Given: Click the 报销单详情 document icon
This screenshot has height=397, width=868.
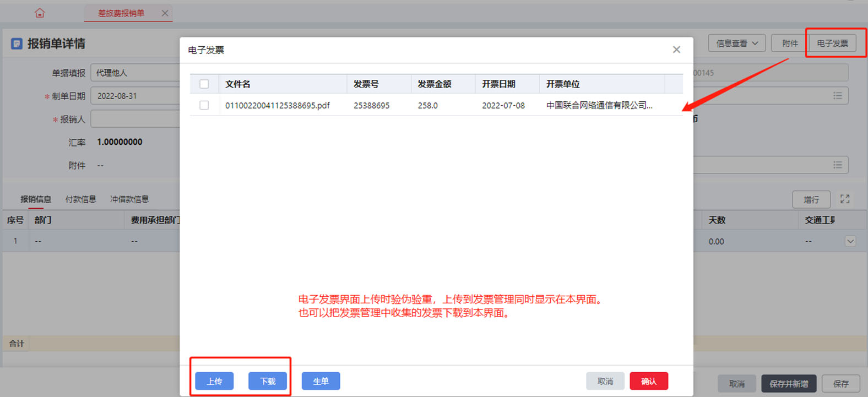Looking at the screenshot, I should (x=17, y=43).
